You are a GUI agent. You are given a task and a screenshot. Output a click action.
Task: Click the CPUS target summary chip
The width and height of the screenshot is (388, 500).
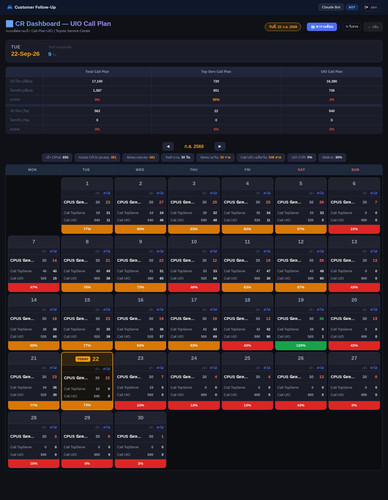(57, 157)
